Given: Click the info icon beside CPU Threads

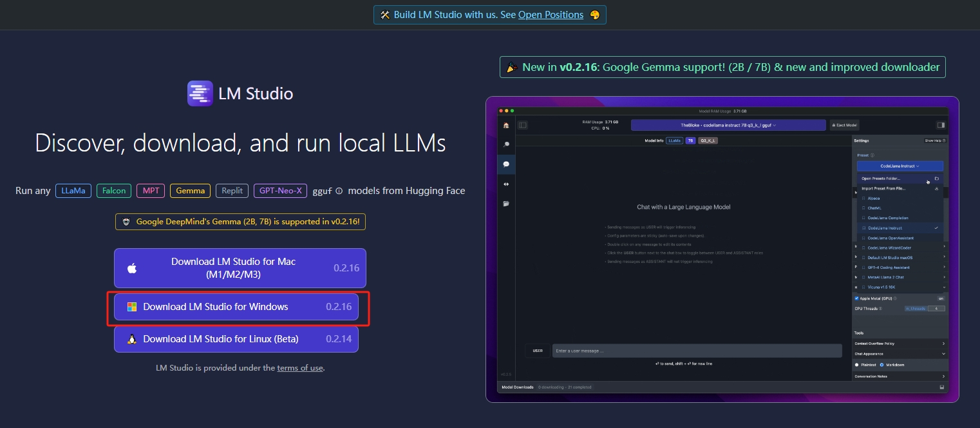Looking at the screenshot, I should point(881,309).
